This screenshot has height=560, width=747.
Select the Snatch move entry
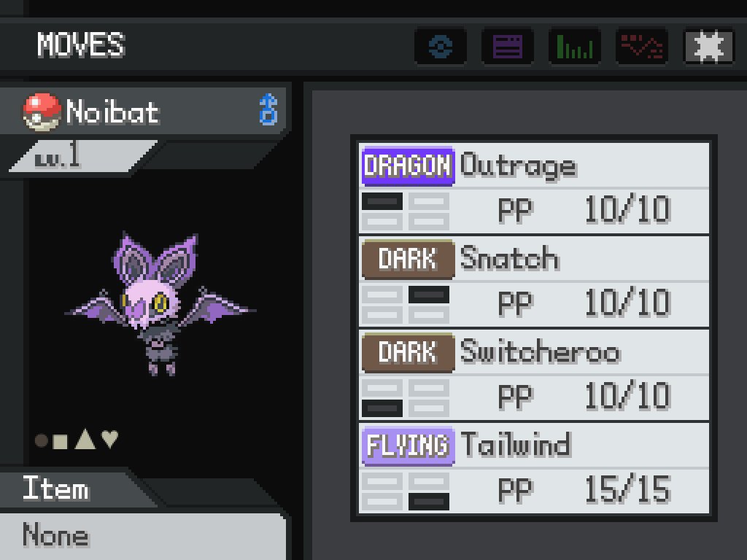tap(533, 281)
